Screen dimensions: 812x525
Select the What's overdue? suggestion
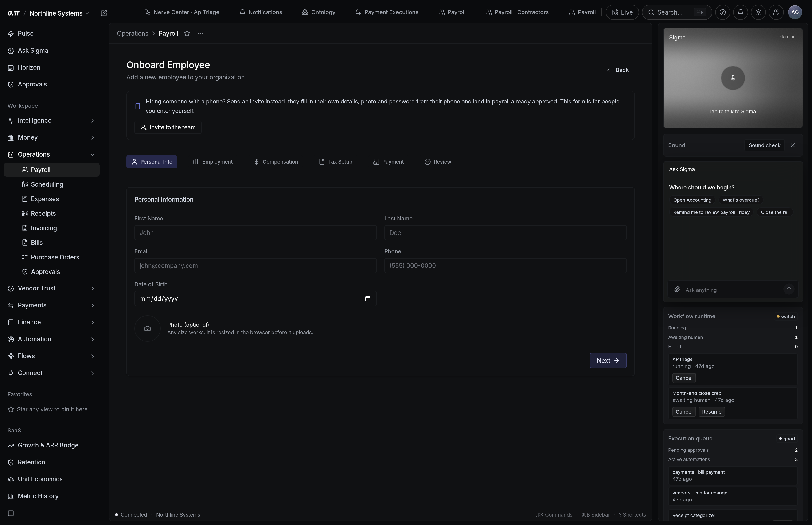[741, 200]
